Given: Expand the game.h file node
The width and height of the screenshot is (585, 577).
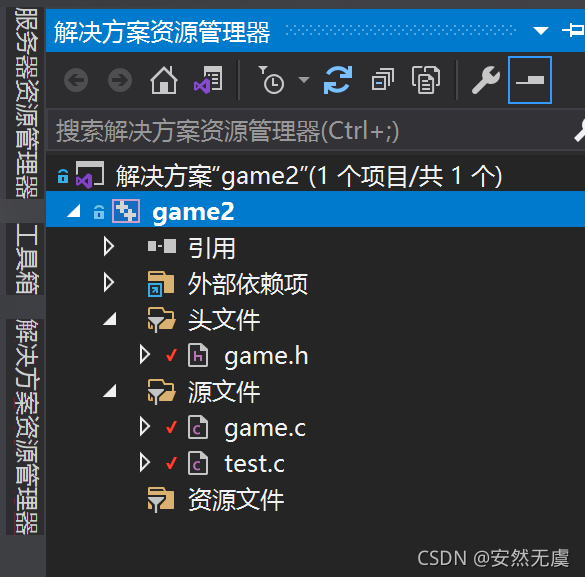Looking at the screenshot, I should [x=145, y=354].
